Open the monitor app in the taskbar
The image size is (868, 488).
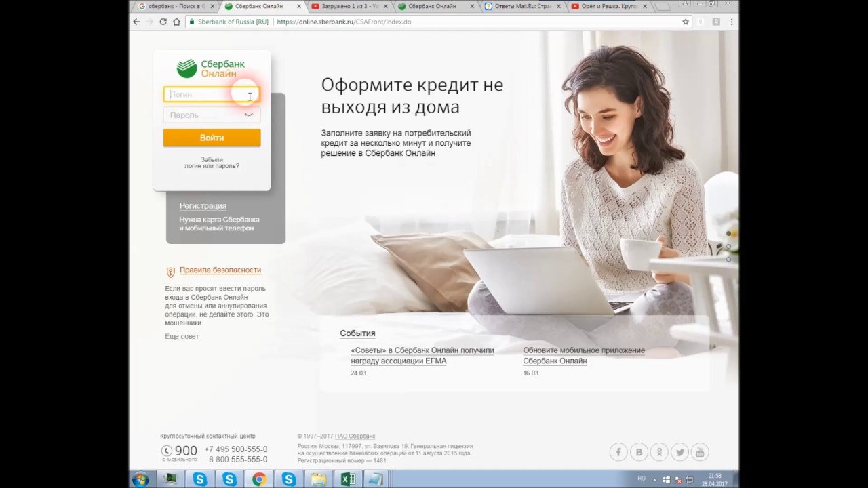pos(170,479)
